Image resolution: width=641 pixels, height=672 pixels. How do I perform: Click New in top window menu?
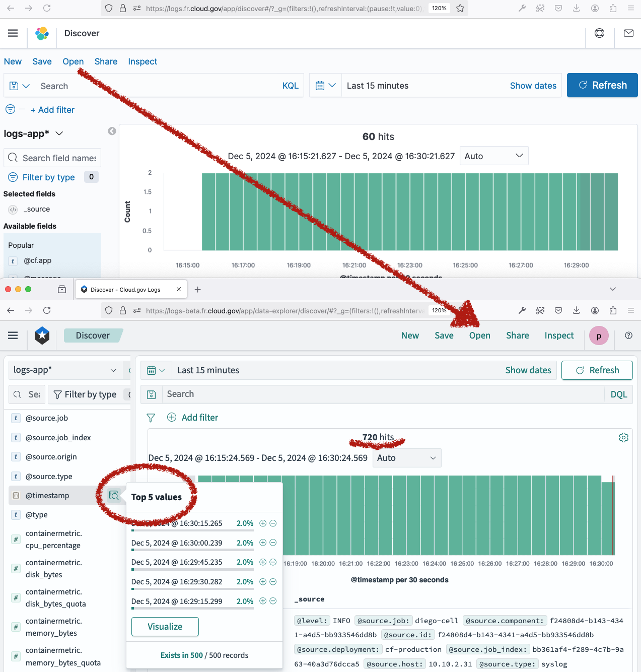[13, 61]
